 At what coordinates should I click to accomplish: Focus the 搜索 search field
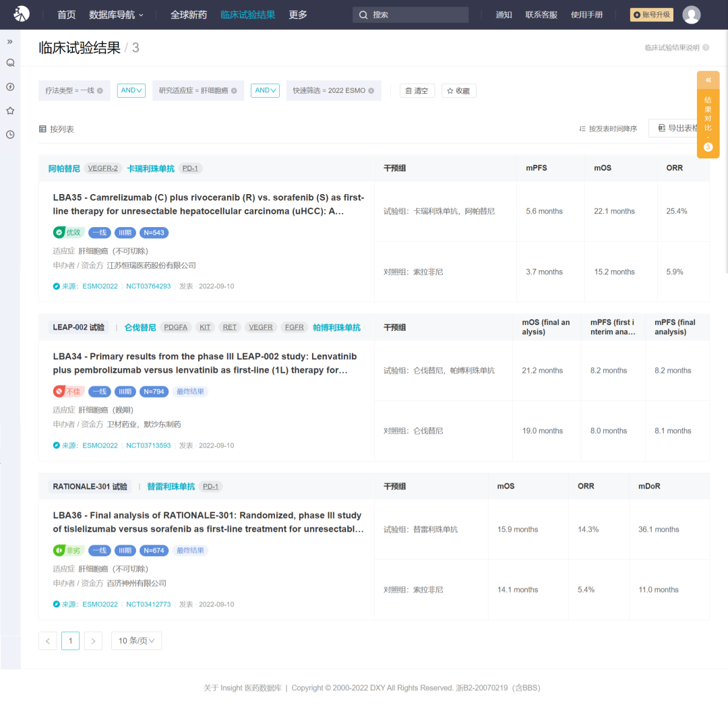point(411,15)
